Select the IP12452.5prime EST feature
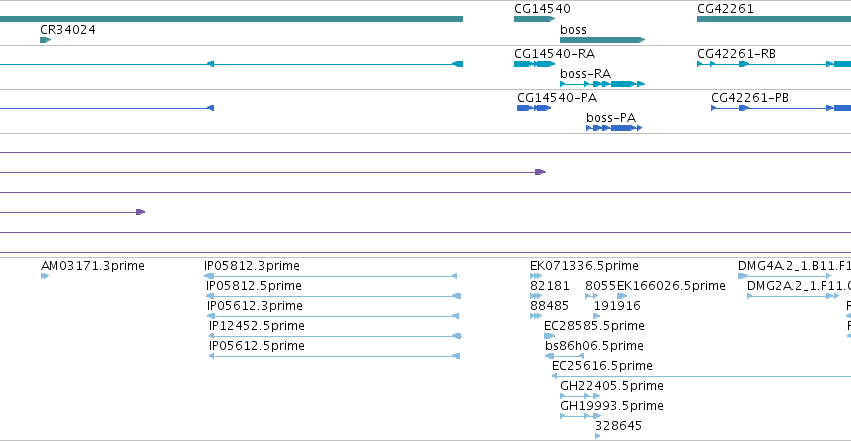Screen dimensions: 851x441 point(335,336)
